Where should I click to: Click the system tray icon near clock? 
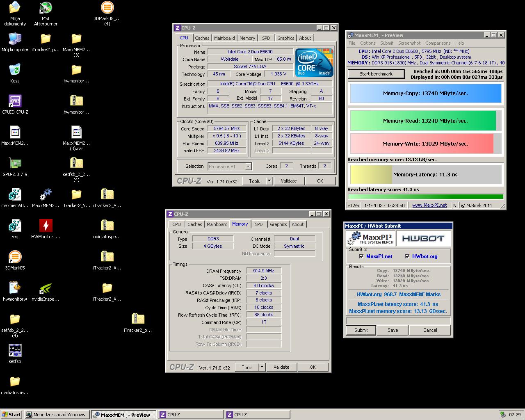503,415
